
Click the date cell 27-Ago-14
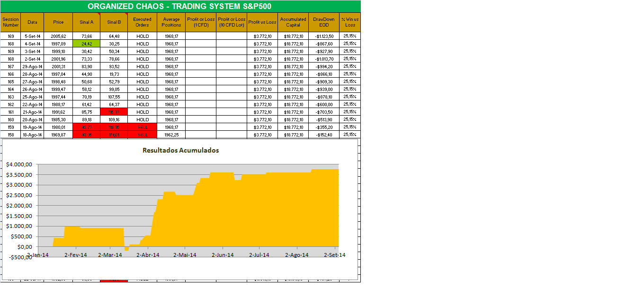(33, 82)
